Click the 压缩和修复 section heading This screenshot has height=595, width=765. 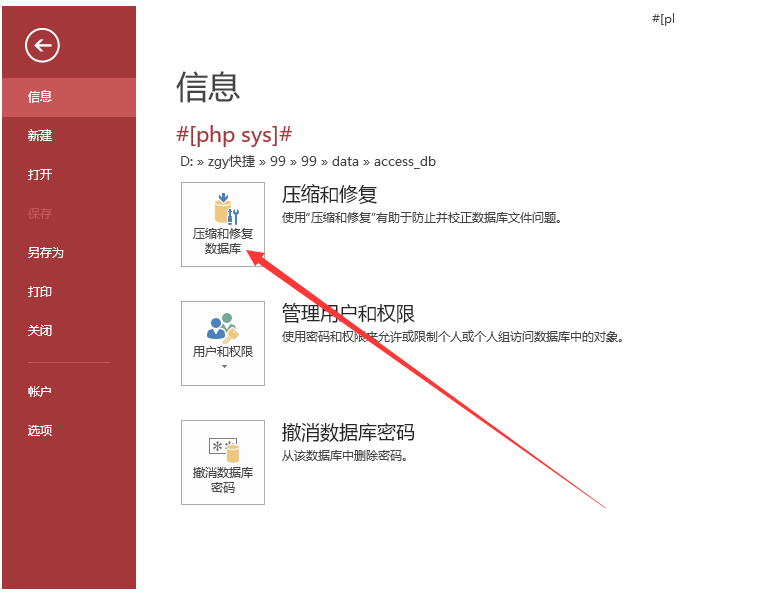[x=329, y=194]
